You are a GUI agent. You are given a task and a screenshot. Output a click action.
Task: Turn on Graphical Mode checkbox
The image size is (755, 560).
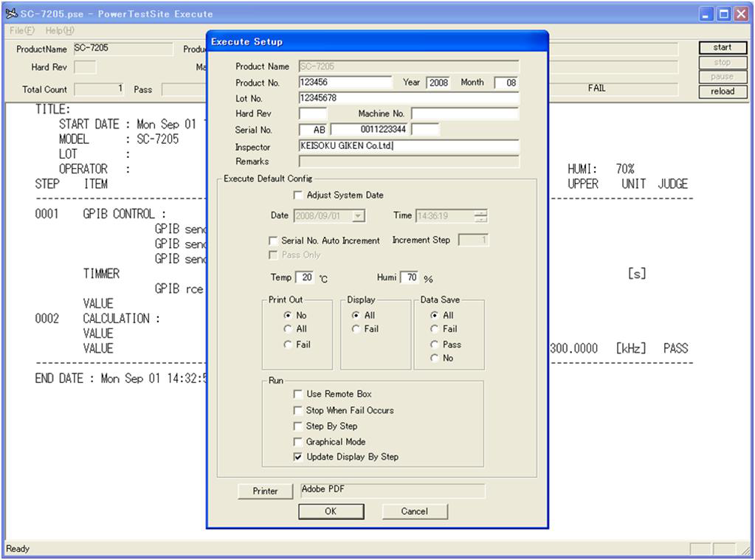tap(298, 442)
